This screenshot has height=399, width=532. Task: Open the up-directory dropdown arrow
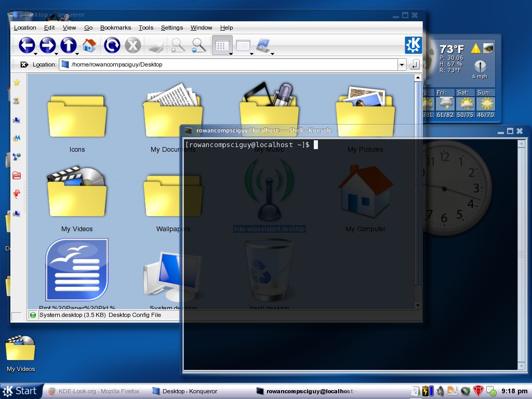[x=77, y=54]
